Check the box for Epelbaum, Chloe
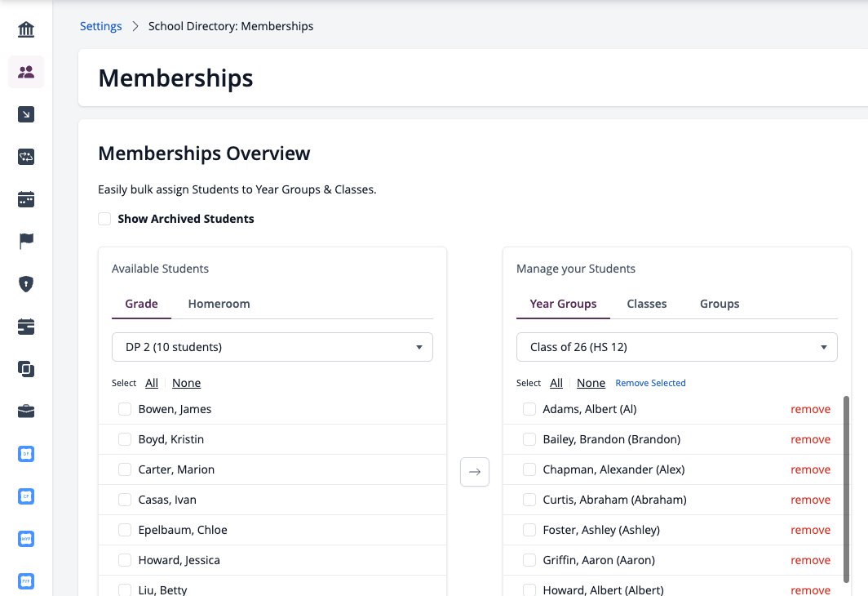868x596 pixels. pos(125,530)
